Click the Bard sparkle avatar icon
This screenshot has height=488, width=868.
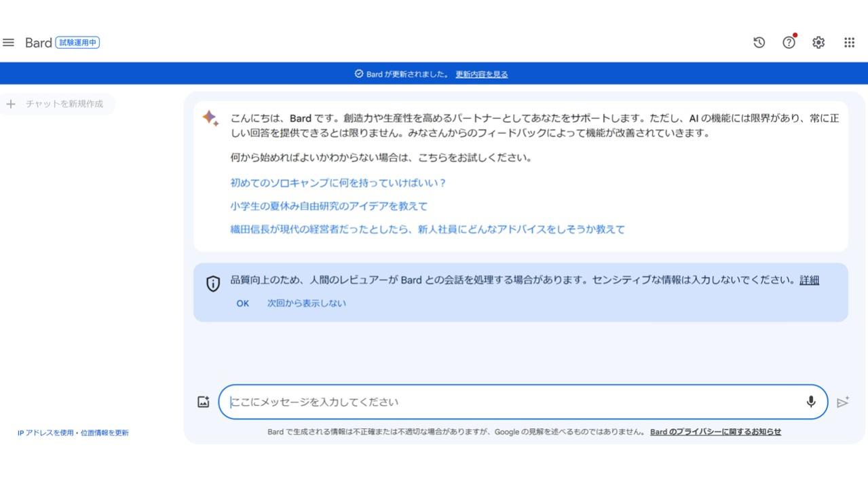click(x=210, y=118)
